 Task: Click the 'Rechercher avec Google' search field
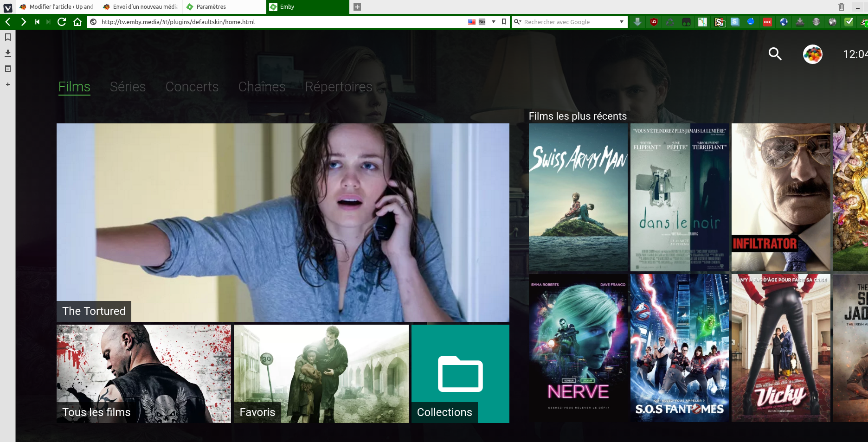(x=570, y=22)
